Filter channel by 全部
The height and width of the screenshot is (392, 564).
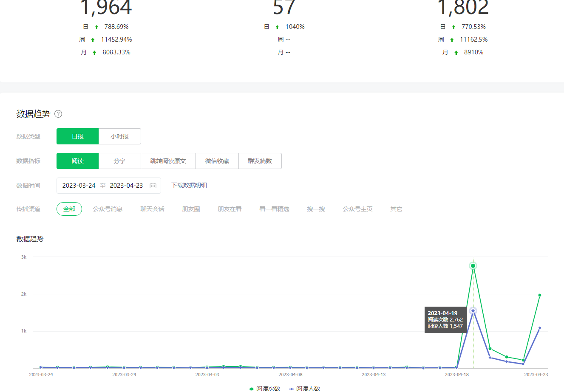click(69, 209)
